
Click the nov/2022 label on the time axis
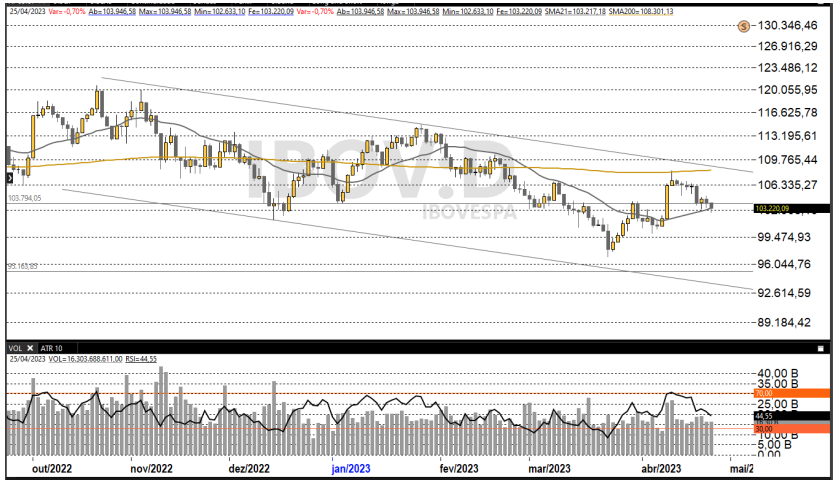(151, 467)
